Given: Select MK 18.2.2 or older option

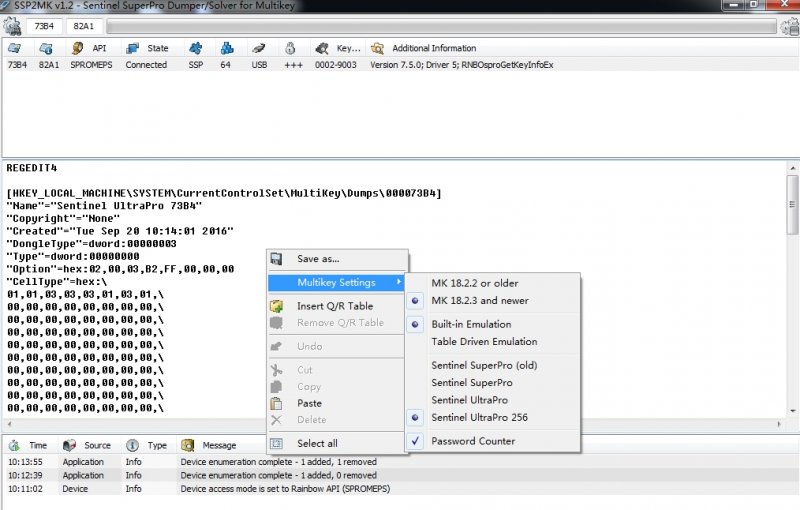Looking at the screenshot, I should point(493,283).
